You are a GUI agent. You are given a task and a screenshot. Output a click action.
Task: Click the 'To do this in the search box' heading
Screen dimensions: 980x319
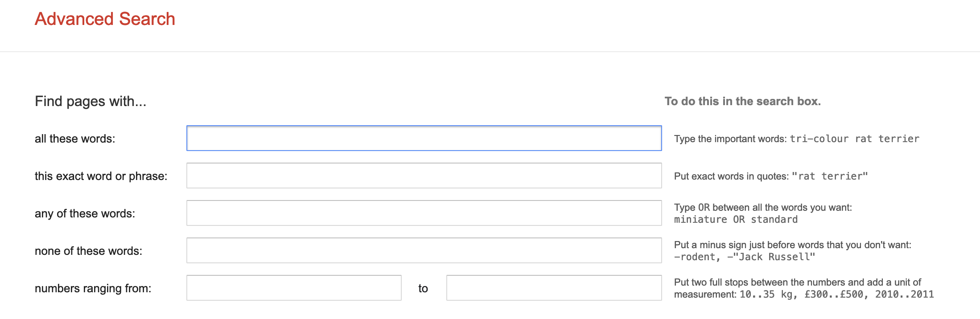pos(743,101)
